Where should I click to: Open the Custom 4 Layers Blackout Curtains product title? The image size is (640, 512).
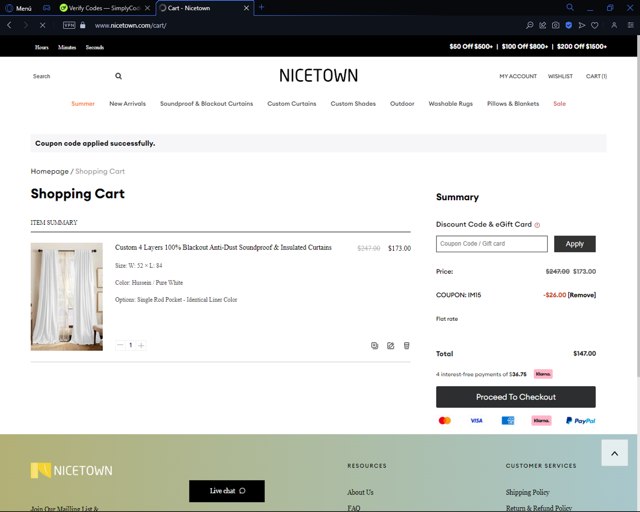[x=223, y=247]
